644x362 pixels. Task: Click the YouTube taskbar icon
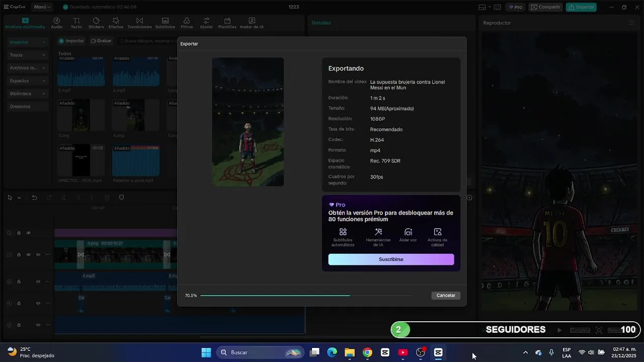[x=403, y=352]
